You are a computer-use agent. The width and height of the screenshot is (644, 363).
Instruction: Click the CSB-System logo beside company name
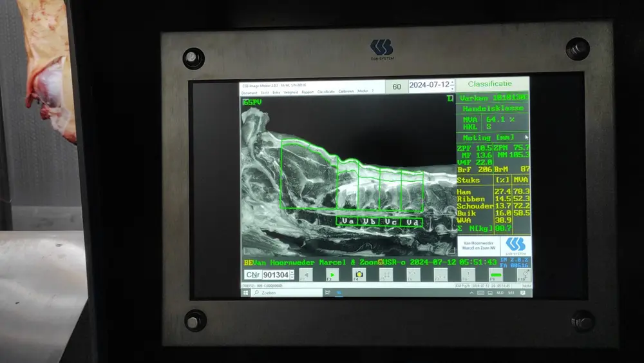[x=516, y=246]
